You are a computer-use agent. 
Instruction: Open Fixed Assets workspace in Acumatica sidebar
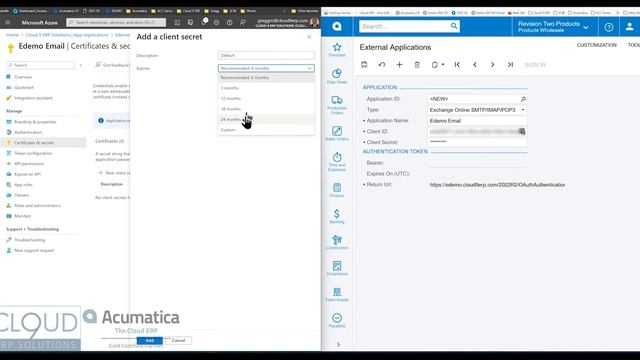(337, 294)
